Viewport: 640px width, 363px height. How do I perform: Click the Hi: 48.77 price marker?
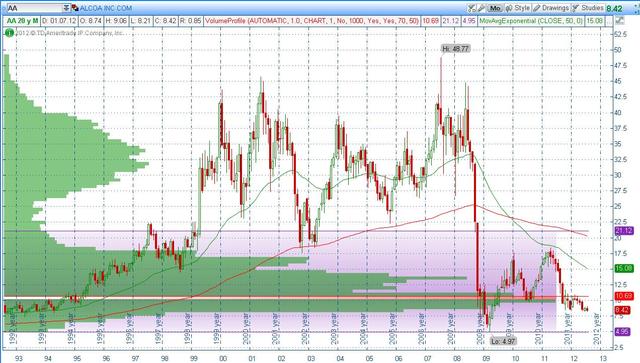456,49
